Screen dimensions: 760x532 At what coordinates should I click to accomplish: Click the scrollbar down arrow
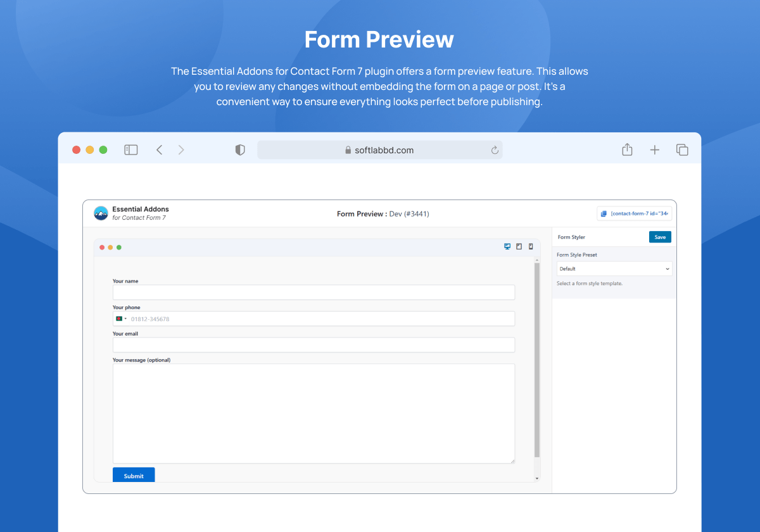(537, 478)
